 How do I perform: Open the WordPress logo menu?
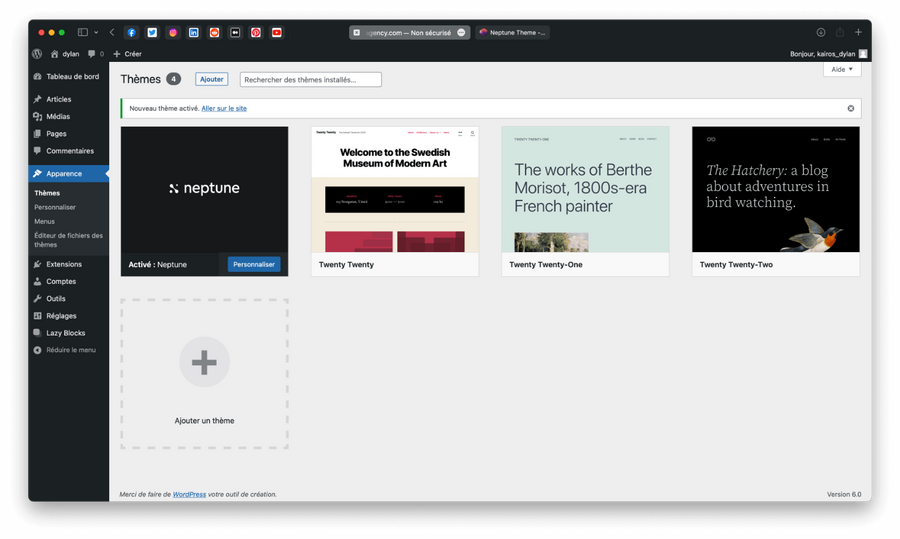37,54
